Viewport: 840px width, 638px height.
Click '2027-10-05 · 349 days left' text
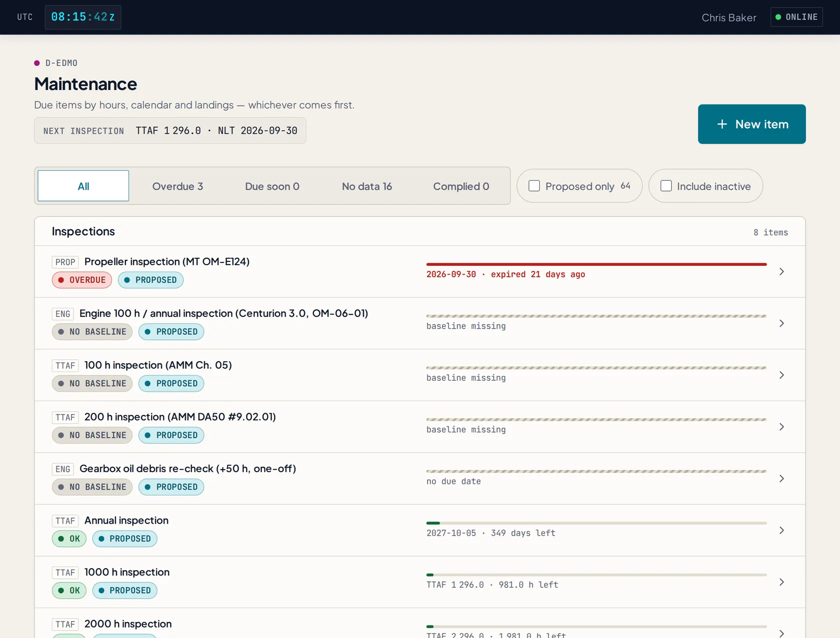click(x=490, y=533)
